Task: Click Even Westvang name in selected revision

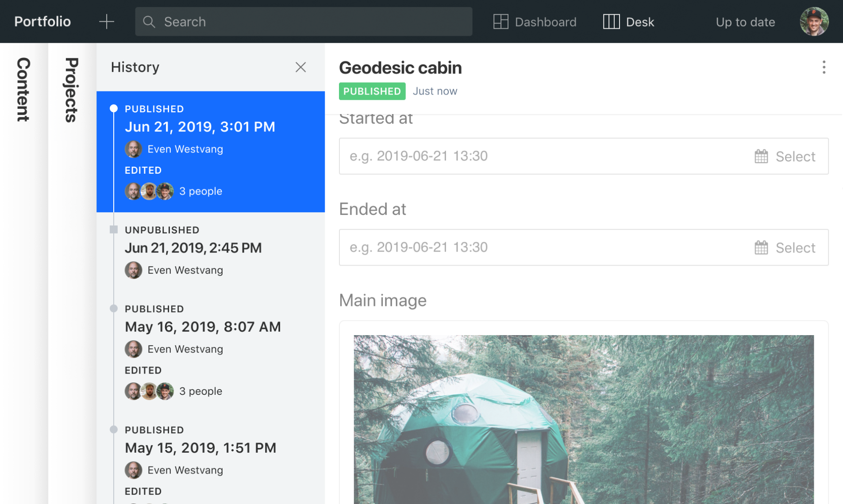Action: coord(185,149)
